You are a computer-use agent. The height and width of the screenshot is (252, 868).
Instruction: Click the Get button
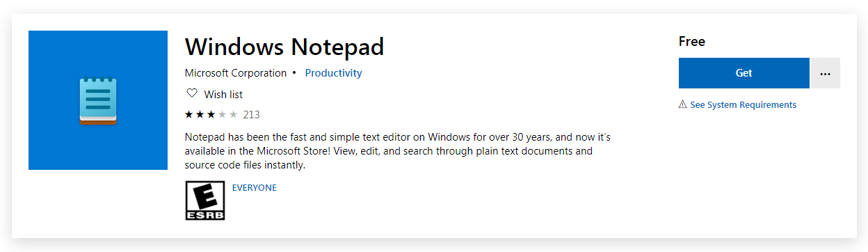744,73
